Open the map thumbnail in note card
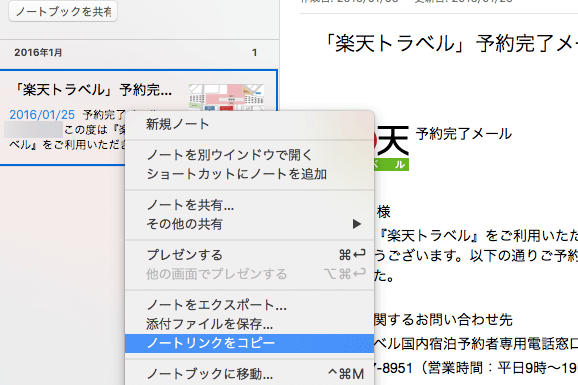The width and height of the screenshot is (578, 385). 226,97
